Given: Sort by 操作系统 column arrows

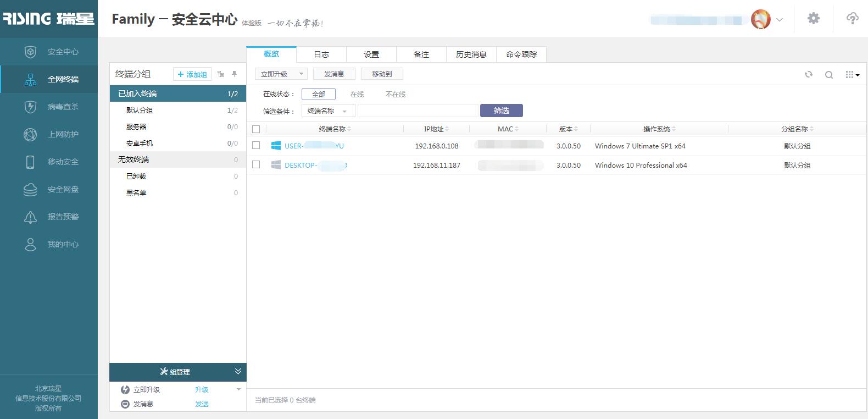Looking at the screenshot, I should (674, 129).
